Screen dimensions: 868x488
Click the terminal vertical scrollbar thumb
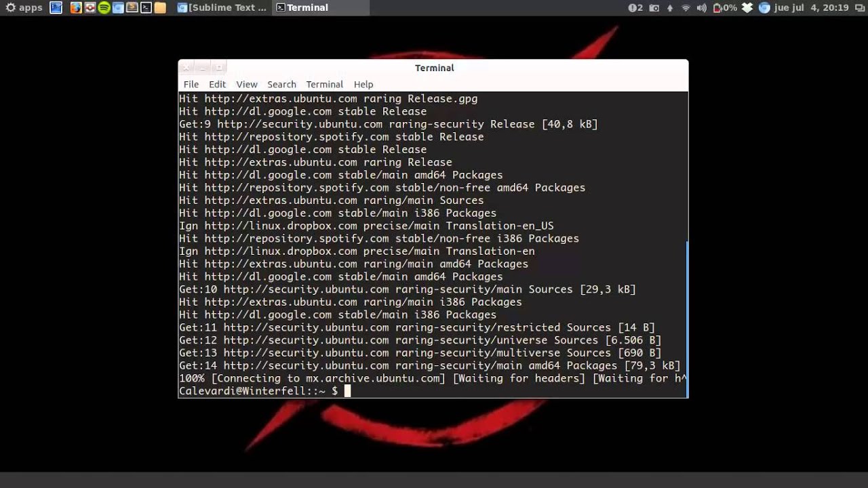pos(686,319)
